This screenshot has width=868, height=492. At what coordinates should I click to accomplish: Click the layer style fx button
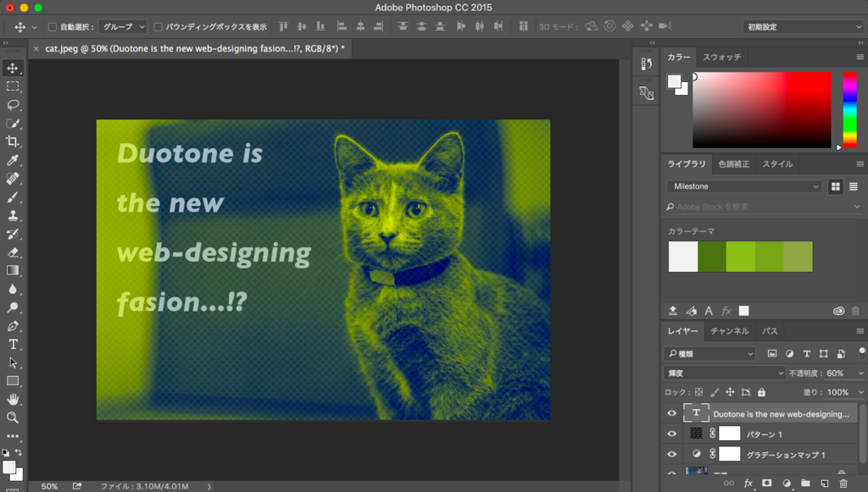click(748, 484)
